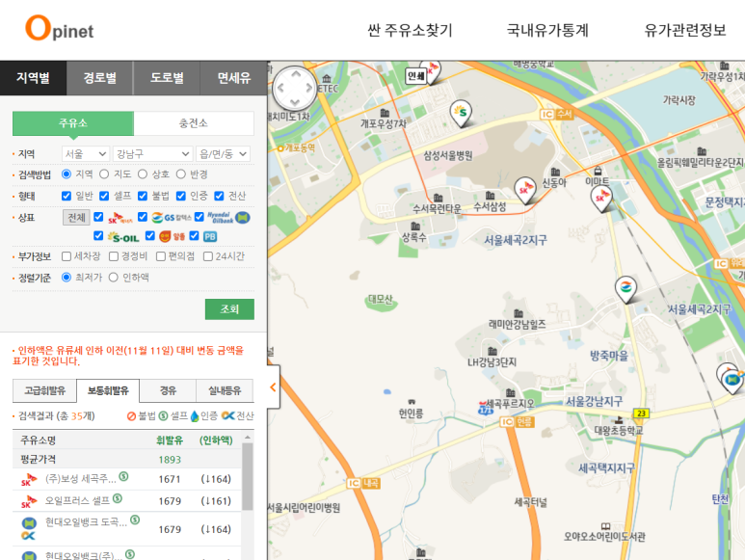Uncheck 불법 checkbox

click(x=143, y=196)
